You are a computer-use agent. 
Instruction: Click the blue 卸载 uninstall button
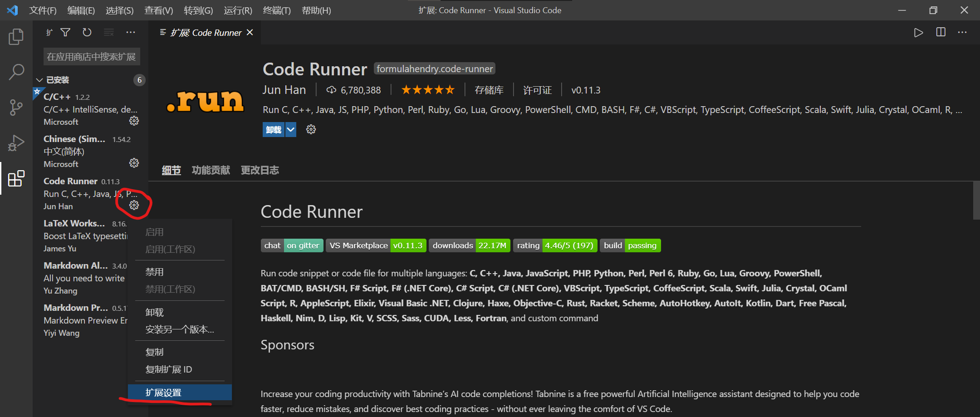pyautogui.click(x=274, y=130)
